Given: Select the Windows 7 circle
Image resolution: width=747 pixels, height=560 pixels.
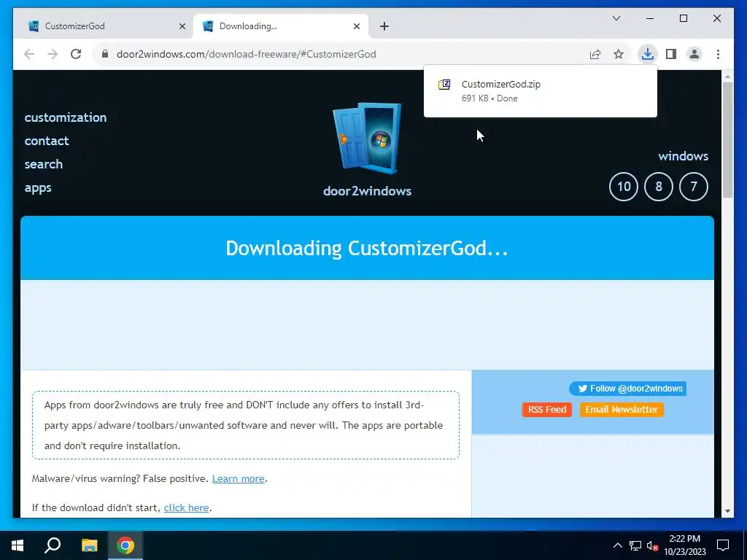Looking at the screenshot, I should (693, 187).
